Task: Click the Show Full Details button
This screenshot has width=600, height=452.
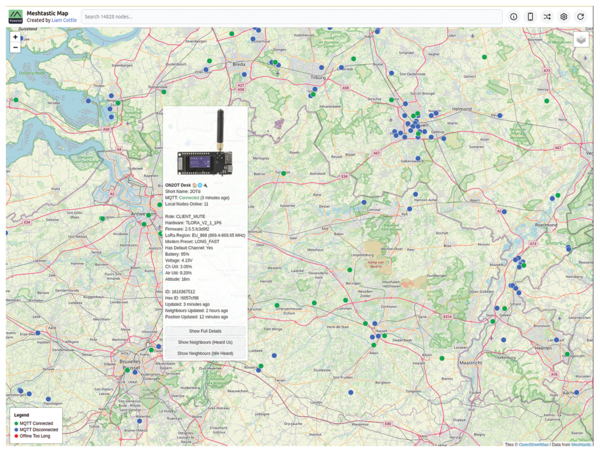Action: (x=205, y=330)
